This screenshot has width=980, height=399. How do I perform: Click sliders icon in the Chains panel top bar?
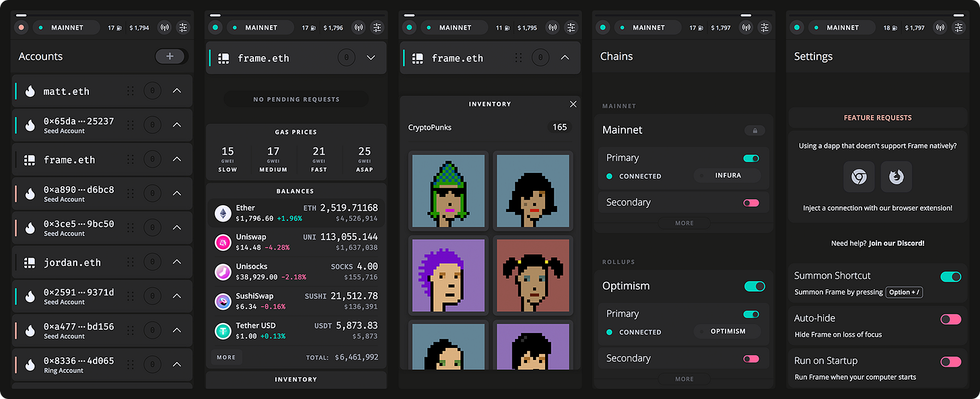pos(765,28)
